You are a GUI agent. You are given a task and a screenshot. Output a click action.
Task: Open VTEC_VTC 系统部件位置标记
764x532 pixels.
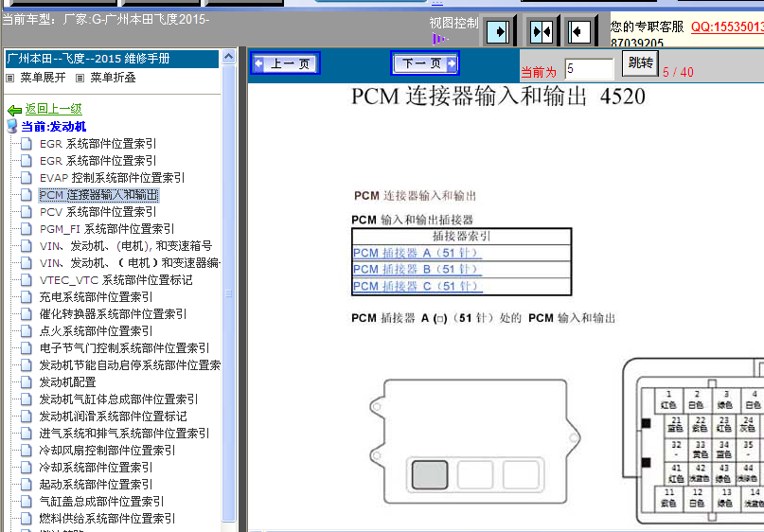pyautogui.click(x=115, y=280)
